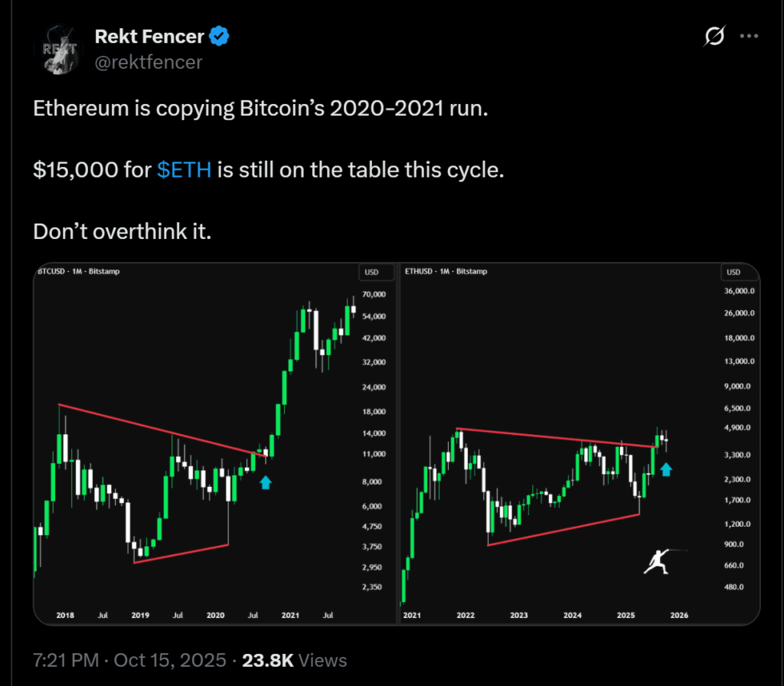784x686 pixels.
Task: Click the blue arrow on BTC chart
Action: point(265,482)
